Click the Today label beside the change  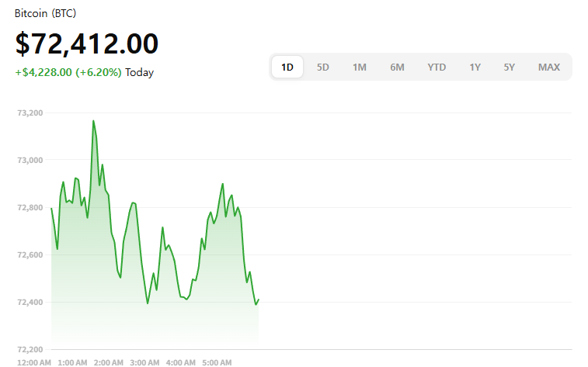pos(140,73)
